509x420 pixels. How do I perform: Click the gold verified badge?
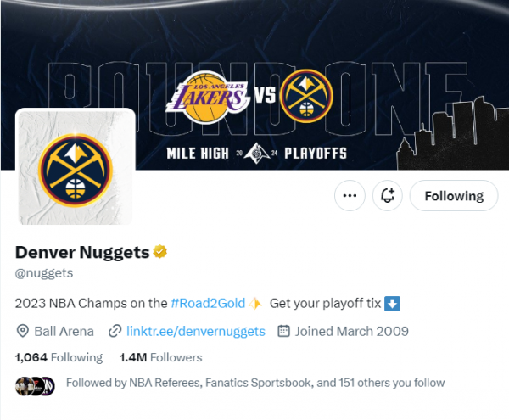click(x=159, y=252)
